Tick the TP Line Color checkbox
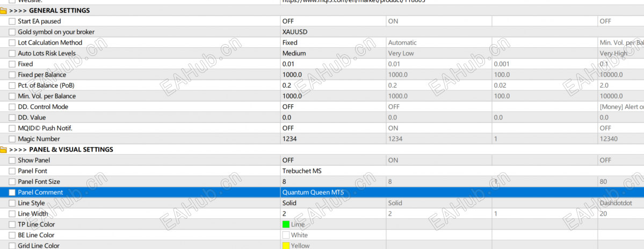Screen dimensions: 644x249 click(12, 225)
